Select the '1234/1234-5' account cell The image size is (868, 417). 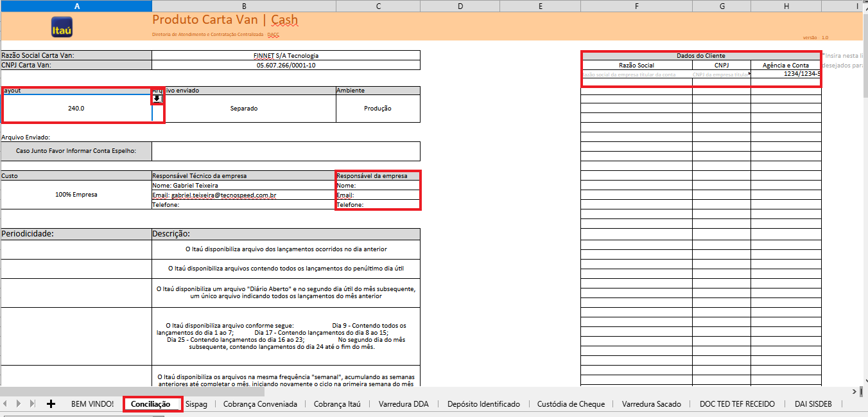(786, 74)
